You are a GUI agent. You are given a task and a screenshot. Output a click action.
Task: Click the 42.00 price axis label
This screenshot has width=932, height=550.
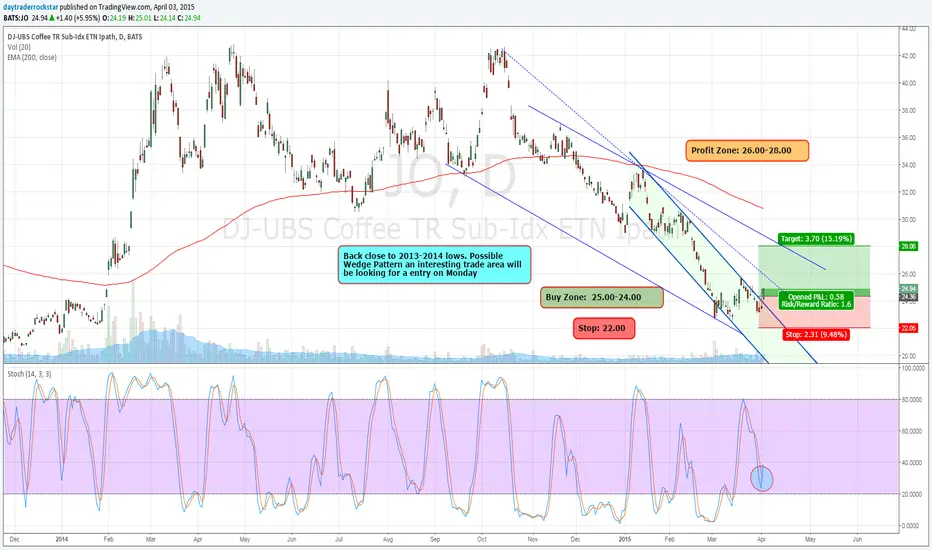pos(908,56)
